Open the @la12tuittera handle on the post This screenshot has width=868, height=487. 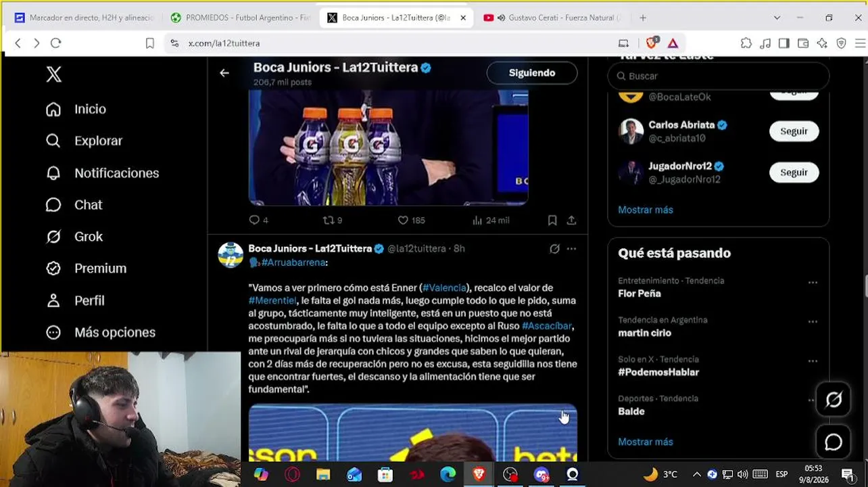pos(416,249)
